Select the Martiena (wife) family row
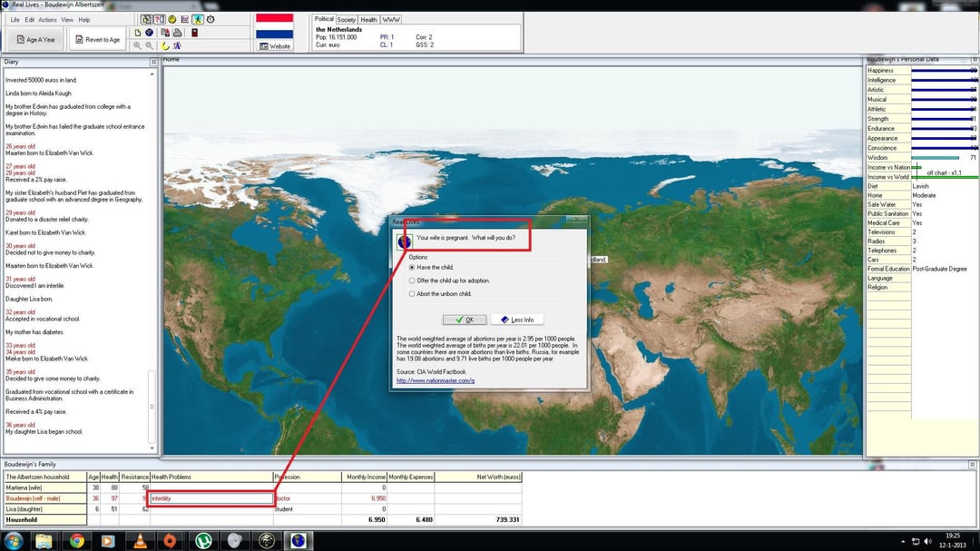This screenshot has height=551, width=980. tap(263, 487)
